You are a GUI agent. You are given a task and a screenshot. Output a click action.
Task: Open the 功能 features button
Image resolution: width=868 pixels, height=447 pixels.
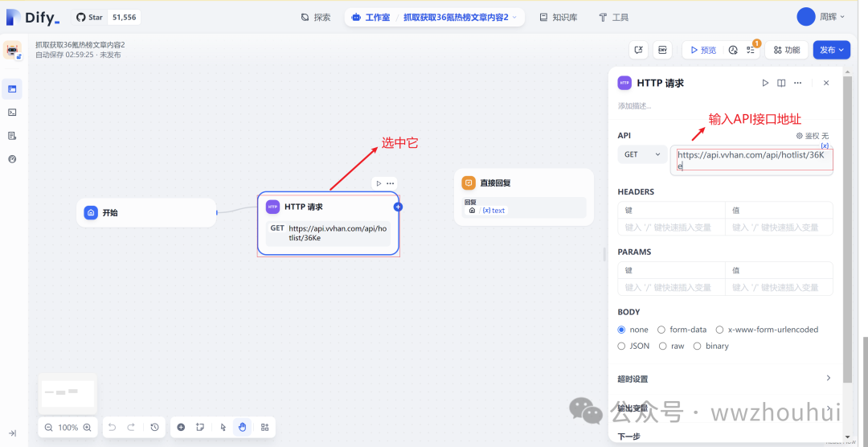[x=786, y=50]
